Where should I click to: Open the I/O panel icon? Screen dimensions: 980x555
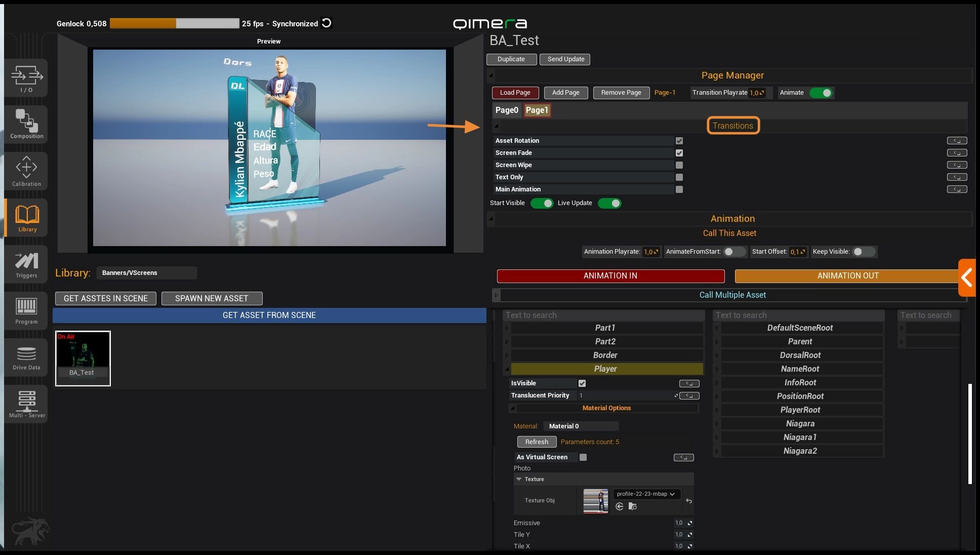26,78
